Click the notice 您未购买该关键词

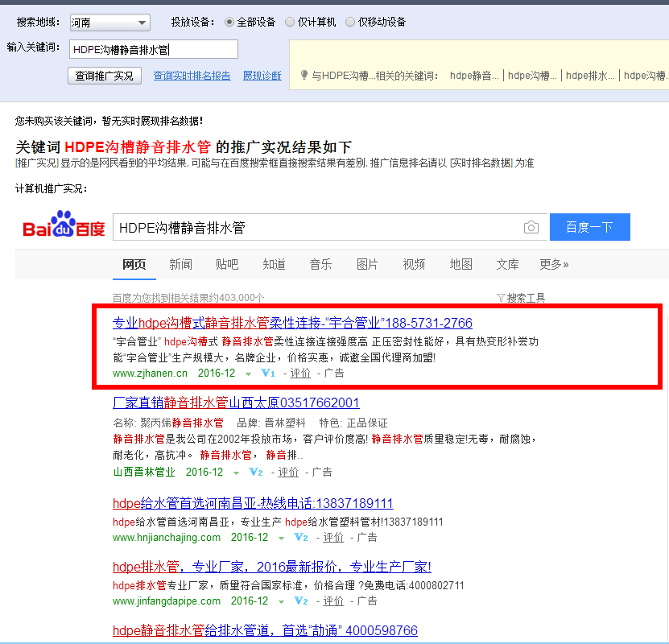click(x=109, y=121)
